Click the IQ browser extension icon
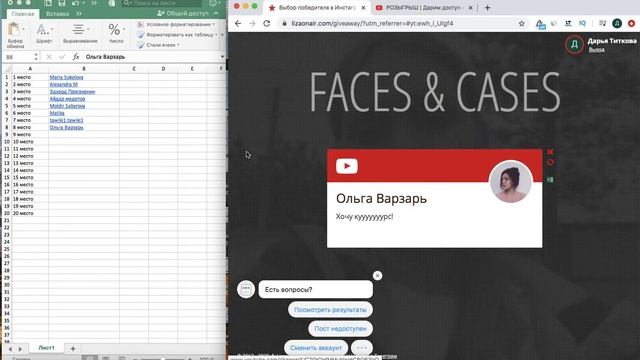The height and width of the screenshot is (360, 640). [582, 24]
